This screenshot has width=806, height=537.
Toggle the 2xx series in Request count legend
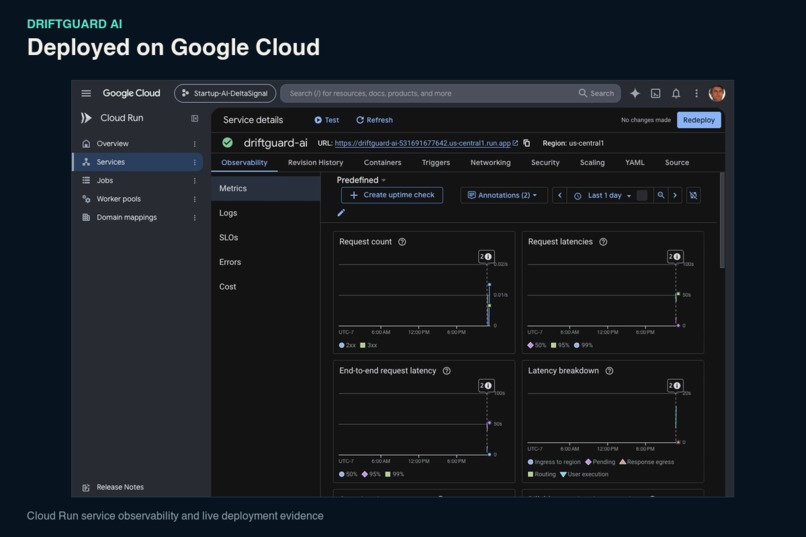click(347, 345)
